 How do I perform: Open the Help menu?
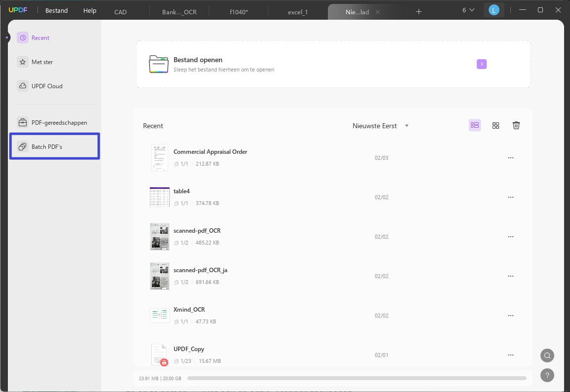[90, 10]
